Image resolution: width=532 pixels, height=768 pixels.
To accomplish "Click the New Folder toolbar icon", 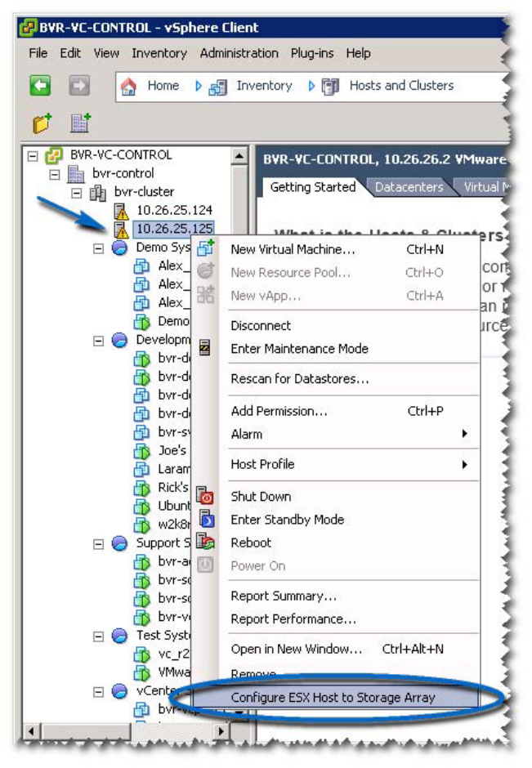I will [42, 123].
